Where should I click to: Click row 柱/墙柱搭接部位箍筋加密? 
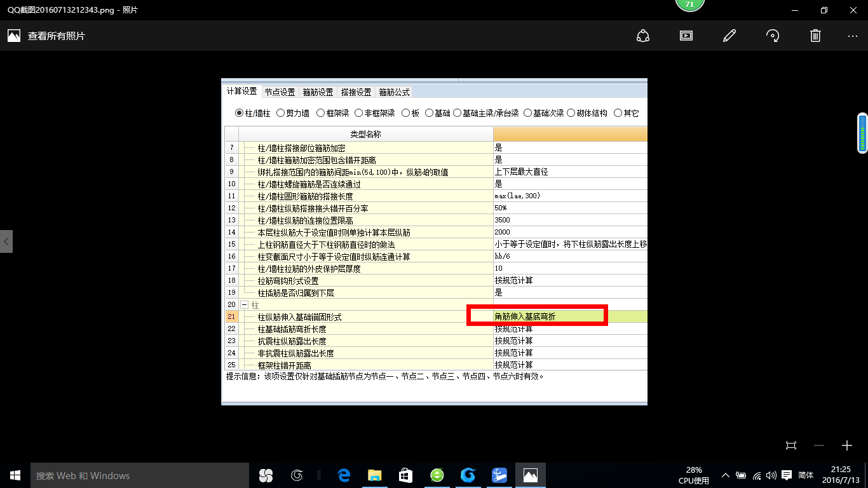pos(365,147)
